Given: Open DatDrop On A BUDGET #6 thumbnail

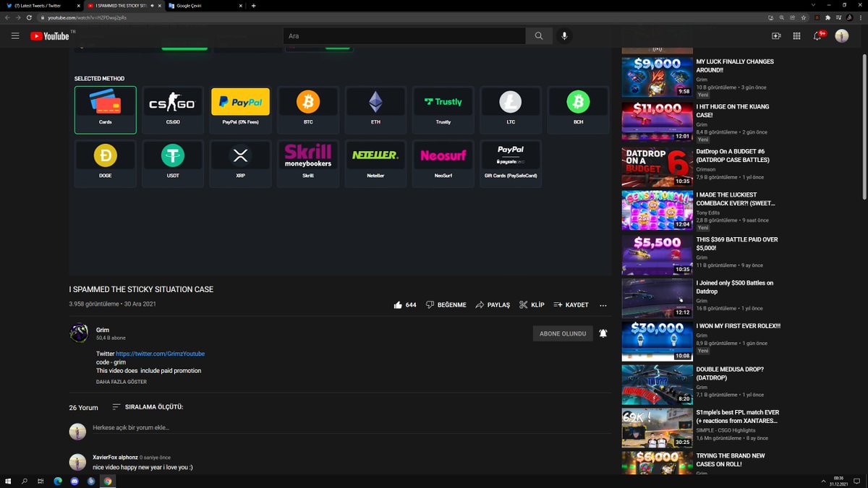Looking at the screenshot, I should point(657,167).
